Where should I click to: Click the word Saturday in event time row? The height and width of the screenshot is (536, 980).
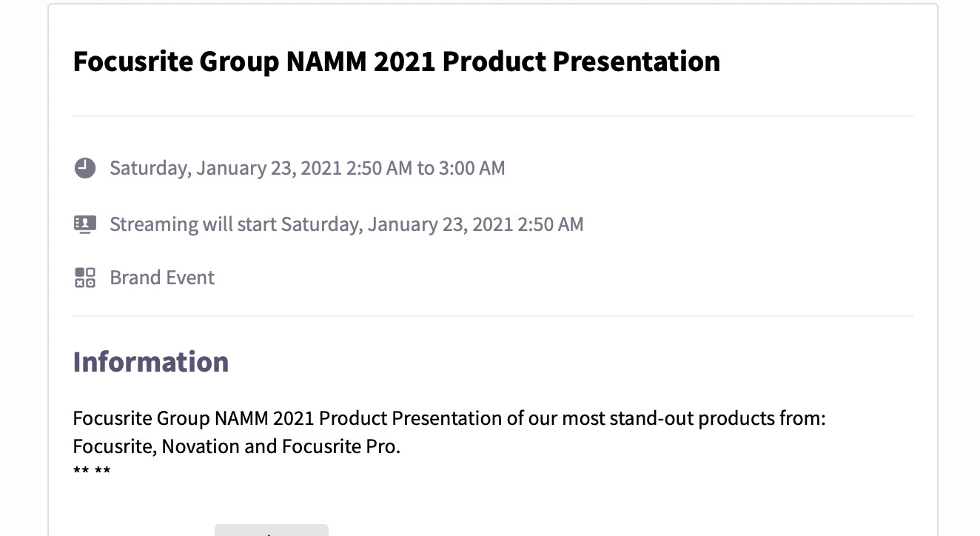point(148,168)
